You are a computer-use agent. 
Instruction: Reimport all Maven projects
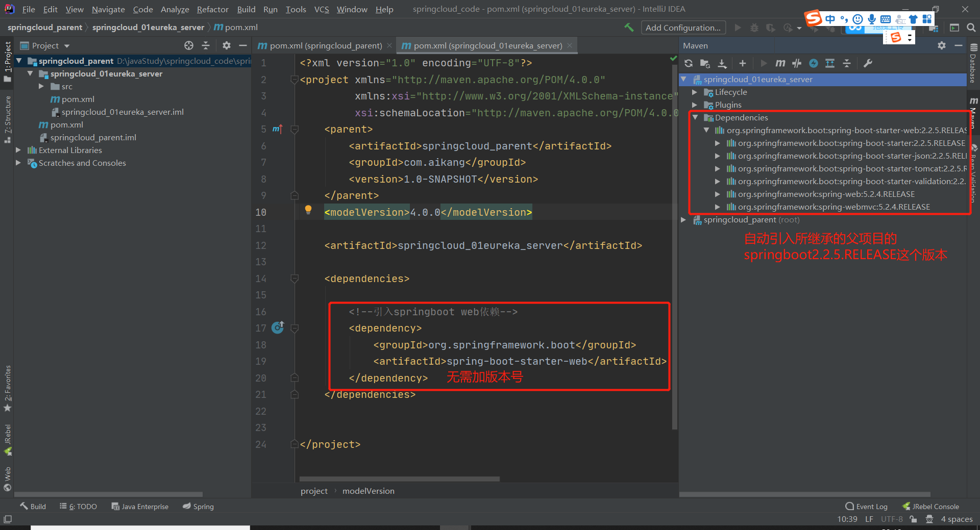coord(689,63)
